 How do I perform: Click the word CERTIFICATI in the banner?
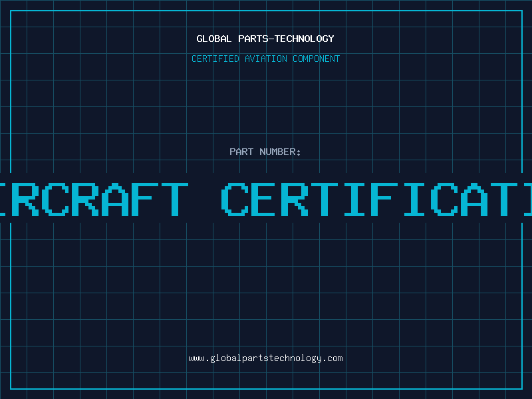(376, 198)
